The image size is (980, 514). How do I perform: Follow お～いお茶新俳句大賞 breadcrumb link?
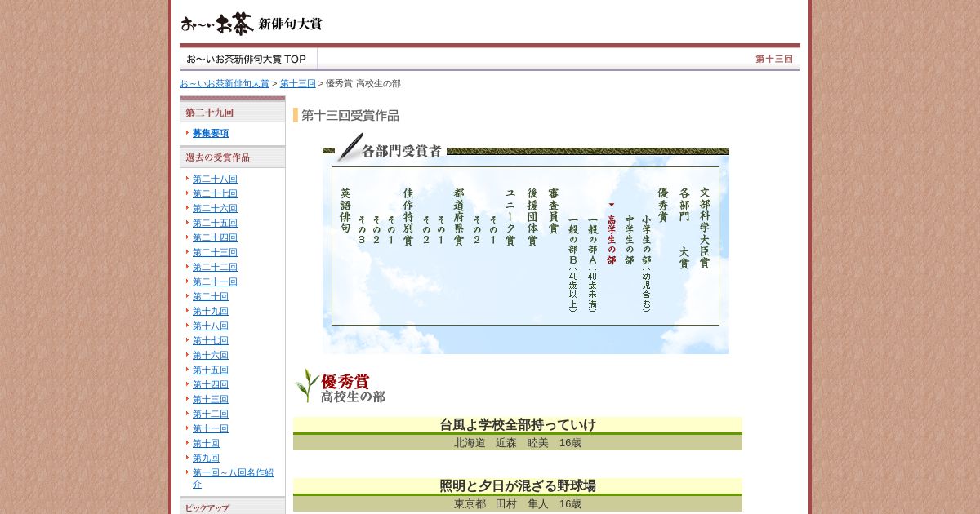225,83
